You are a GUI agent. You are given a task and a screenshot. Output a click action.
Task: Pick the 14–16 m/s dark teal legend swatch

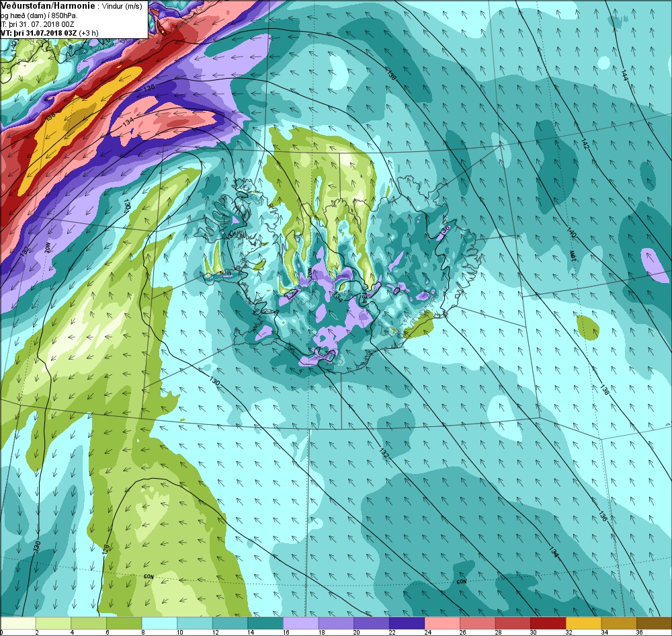click(265, 623)
